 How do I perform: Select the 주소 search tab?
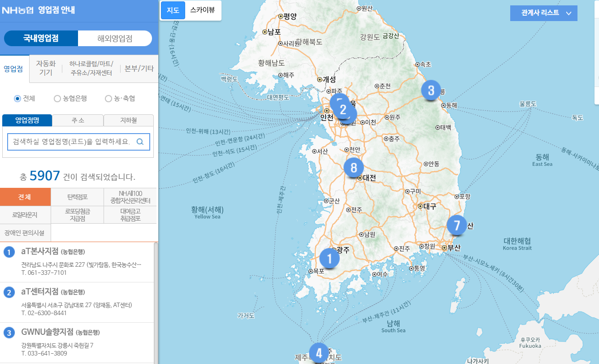78,120
